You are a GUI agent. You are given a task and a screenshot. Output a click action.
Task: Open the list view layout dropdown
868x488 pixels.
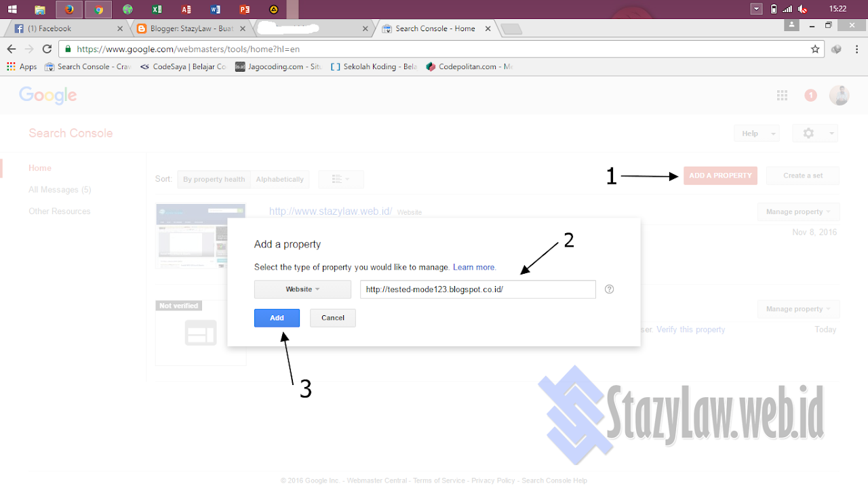coord(341,180)
